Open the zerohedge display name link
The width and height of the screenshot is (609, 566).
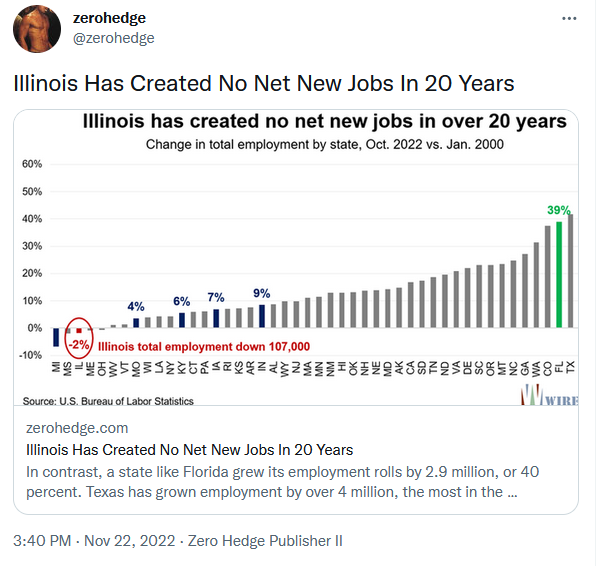pyautogui.click(x=109, y=18)
